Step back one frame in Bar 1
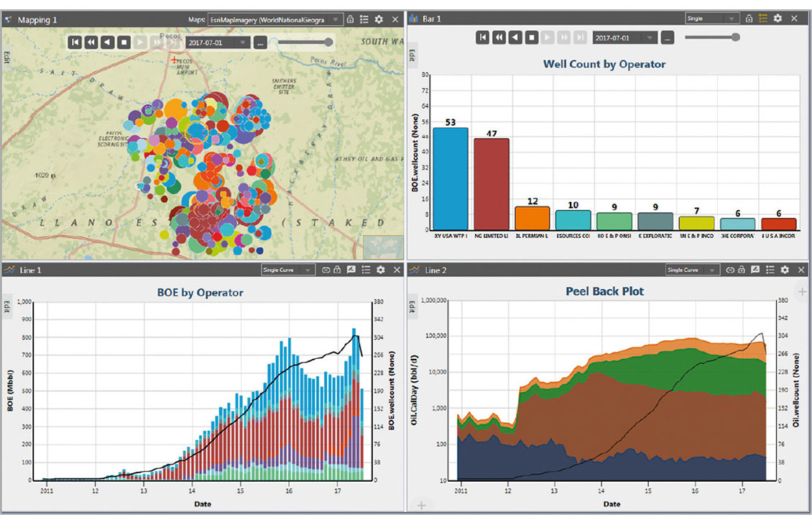Image resolution: width=812 pixels, height=525 pixels. [515, 37]
